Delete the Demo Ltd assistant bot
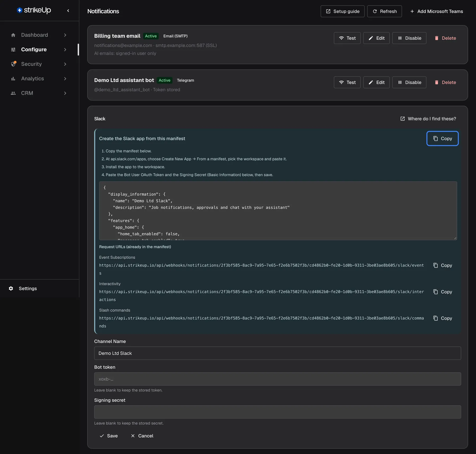This screenshot has height=454, width=476. click(445, 82)
